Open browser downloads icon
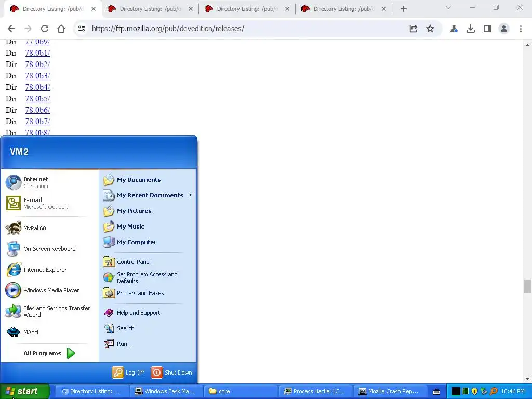This screenshot has height=399, width=532. coord(471,29)
